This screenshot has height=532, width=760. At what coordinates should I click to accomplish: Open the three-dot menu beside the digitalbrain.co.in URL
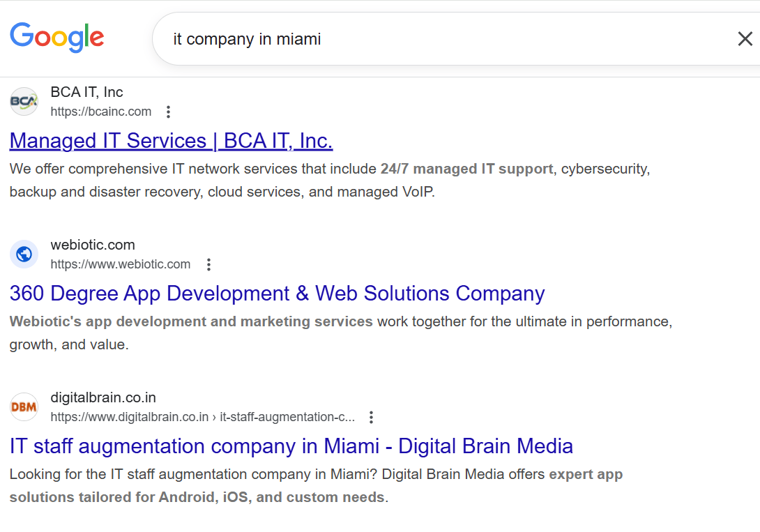coord(372,417)
